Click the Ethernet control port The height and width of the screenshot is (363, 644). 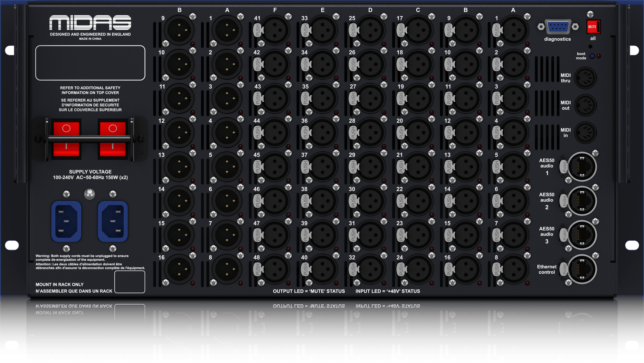coord(582,269)
